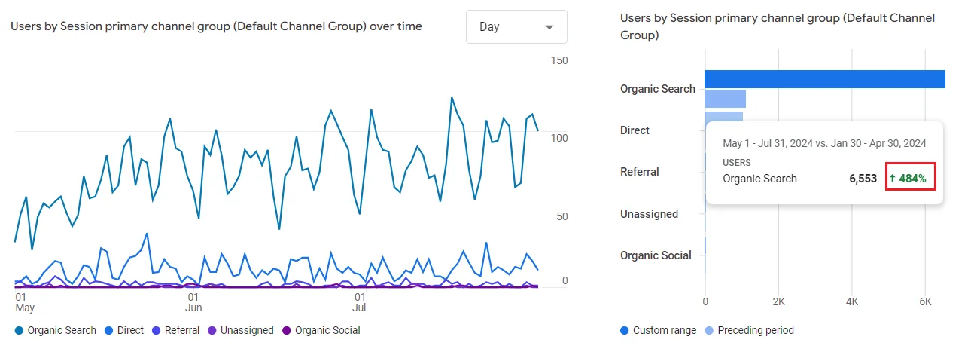Image resolution: width=980 pixels, height=358 pixels.
Task: Click the dropdown arrow beside Day
Action: pyautogui.click(x=549, y=27)
